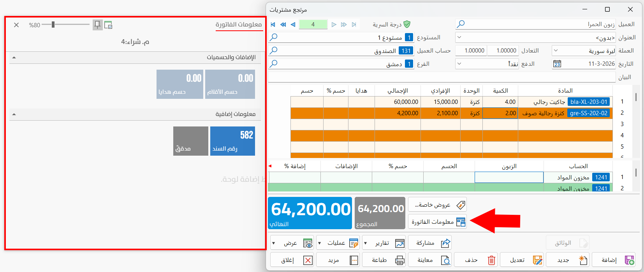Click the معلومات الفاتورة button

coord(437,222)
